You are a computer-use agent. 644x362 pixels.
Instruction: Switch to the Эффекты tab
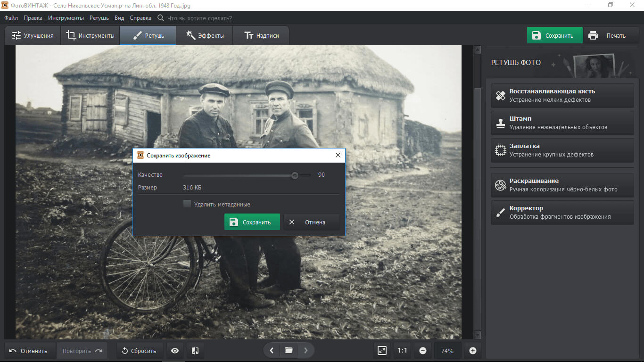[x=205, y=36]
